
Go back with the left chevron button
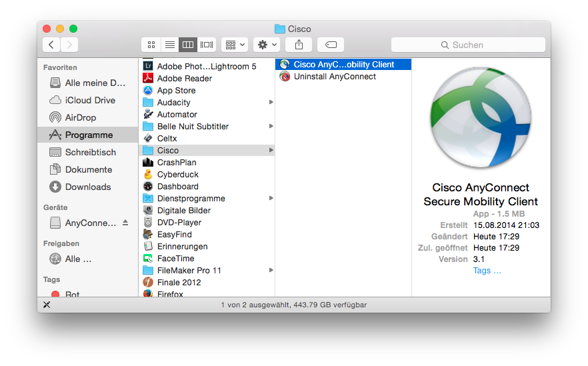[x=51, y=45]
